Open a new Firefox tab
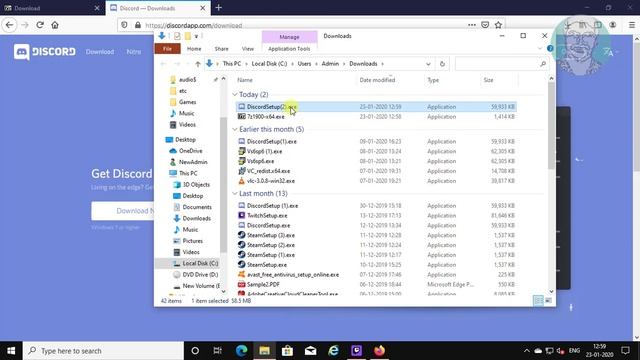The width and height of the screenshot is (640, 360). [x=219, y=8]
